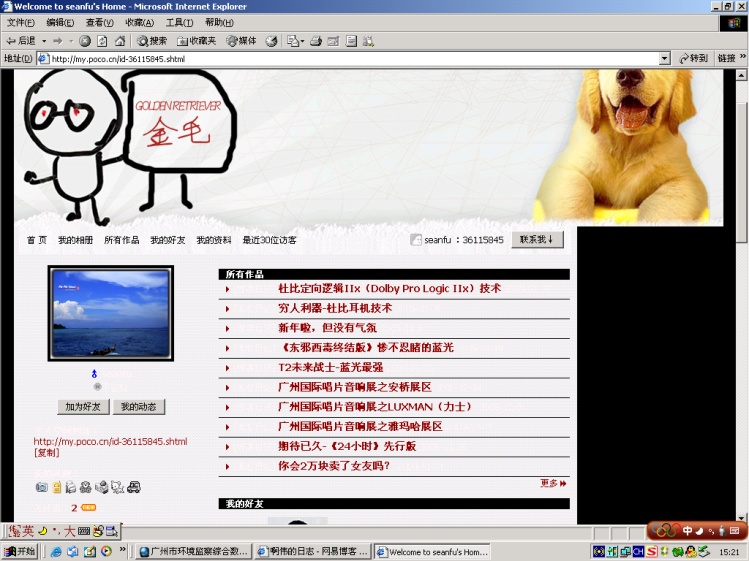Click the IE Stop loading icon

(x=85, y=41)
